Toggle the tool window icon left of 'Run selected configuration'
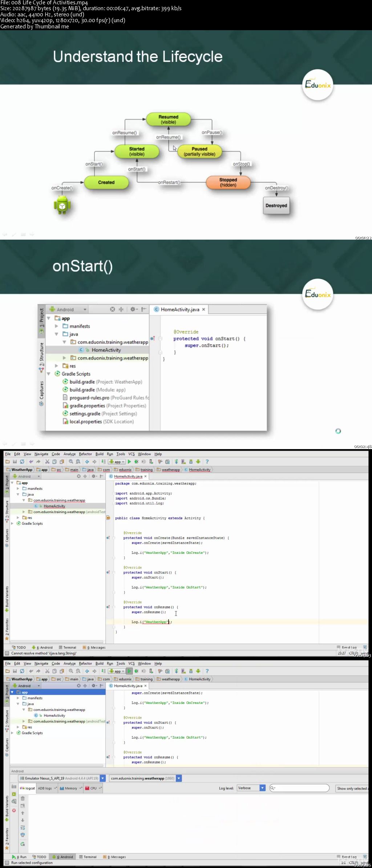This screenshot has width=372, height=868. (7, 863)
